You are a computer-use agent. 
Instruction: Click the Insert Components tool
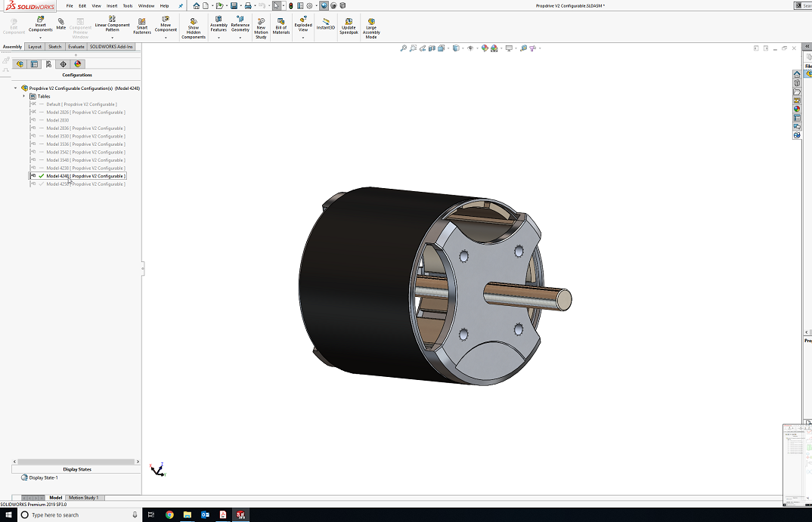coord(40,25)
